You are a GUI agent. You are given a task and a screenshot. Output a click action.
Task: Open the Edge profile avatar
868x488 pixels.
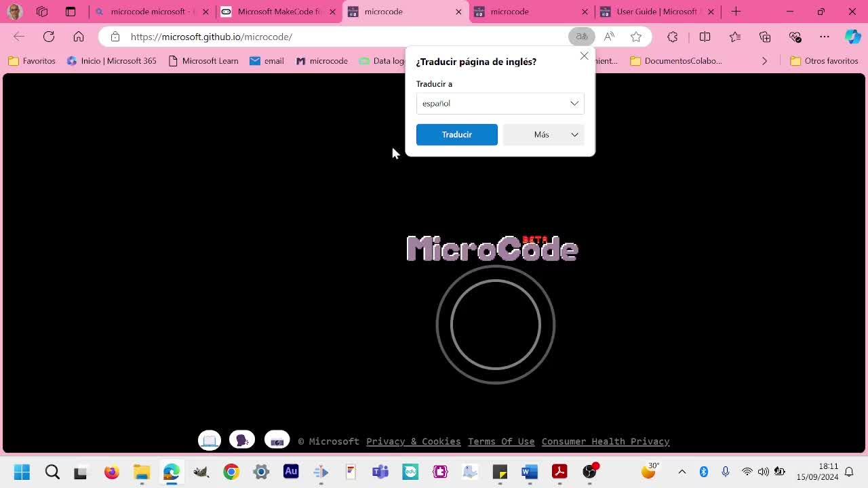[x=15, y=12]
